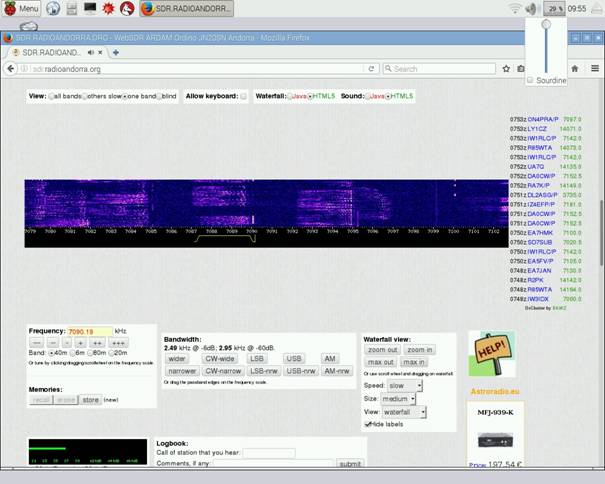Image resolution: width=605 pixels, height=484 pixels.
Task: Click the triple minus frequency step button
Action: point(36,343)
